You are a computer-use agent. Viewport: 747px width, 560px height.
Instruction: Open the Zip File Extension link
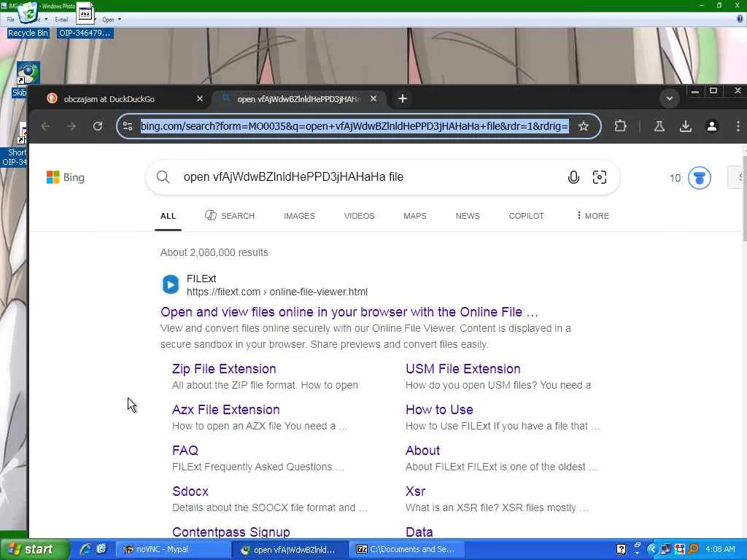tap(224, 369)
